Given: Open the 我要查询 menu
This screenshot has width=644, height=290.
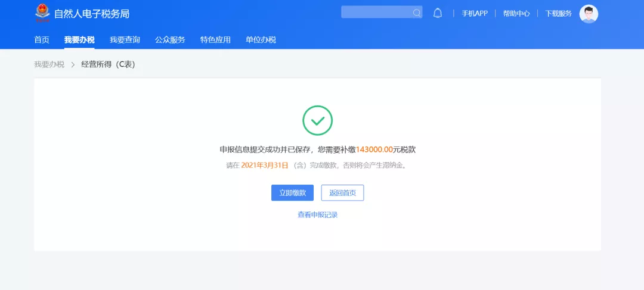Looking at the screenshot, I should coord(125,40).
